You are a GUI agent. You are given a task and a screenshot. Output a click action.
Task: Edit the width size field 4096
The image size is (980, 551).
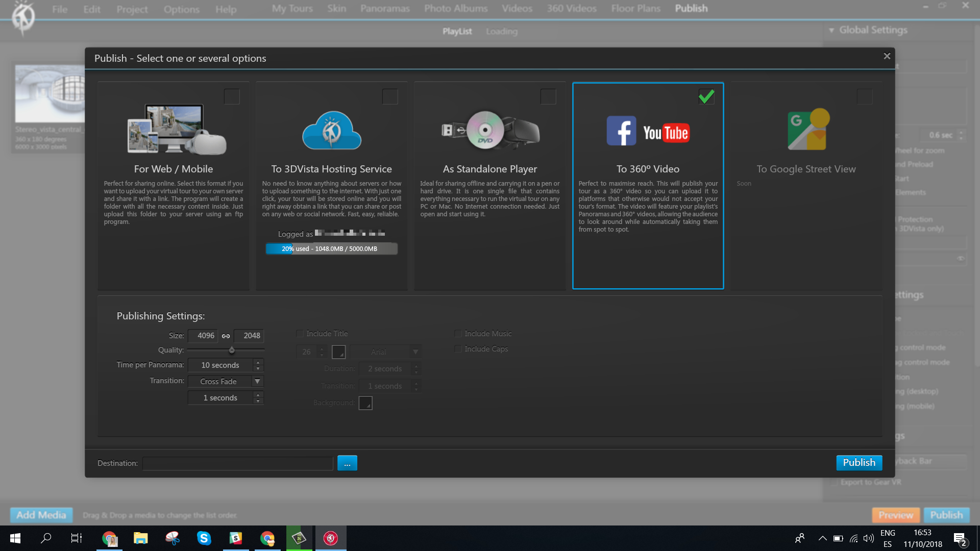[x=203, y=336]
